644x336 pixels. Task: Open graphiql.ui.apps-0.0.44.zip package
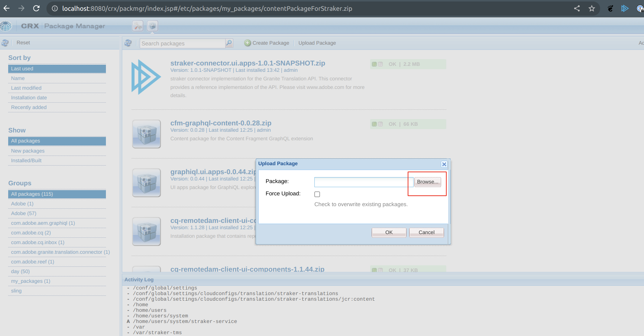point(213,172)
